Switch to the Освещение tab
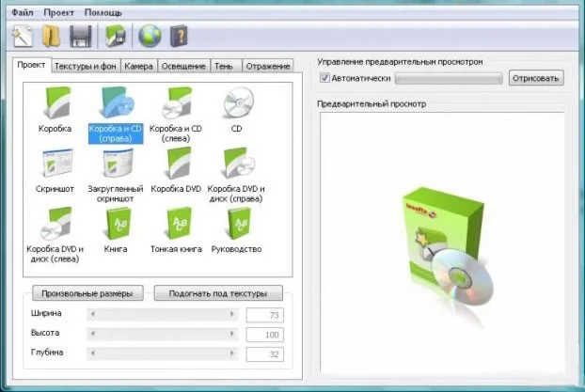This screenshot has height=392, width=585. (x=183, y=67)
